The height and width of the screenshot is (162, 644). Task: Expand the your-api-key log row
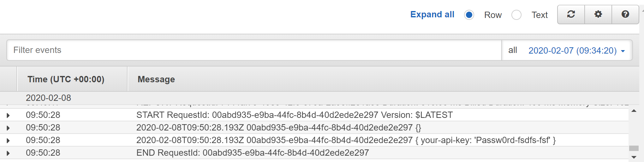pos(8,141)
